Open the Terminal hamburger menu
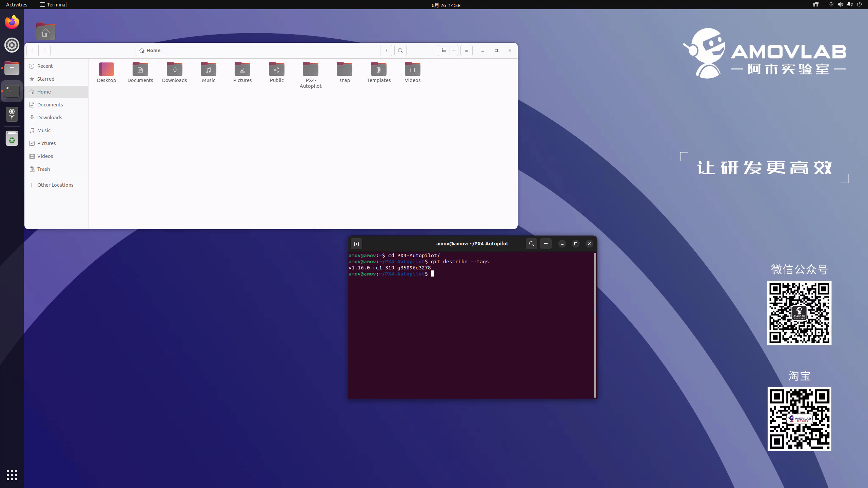 546,244
